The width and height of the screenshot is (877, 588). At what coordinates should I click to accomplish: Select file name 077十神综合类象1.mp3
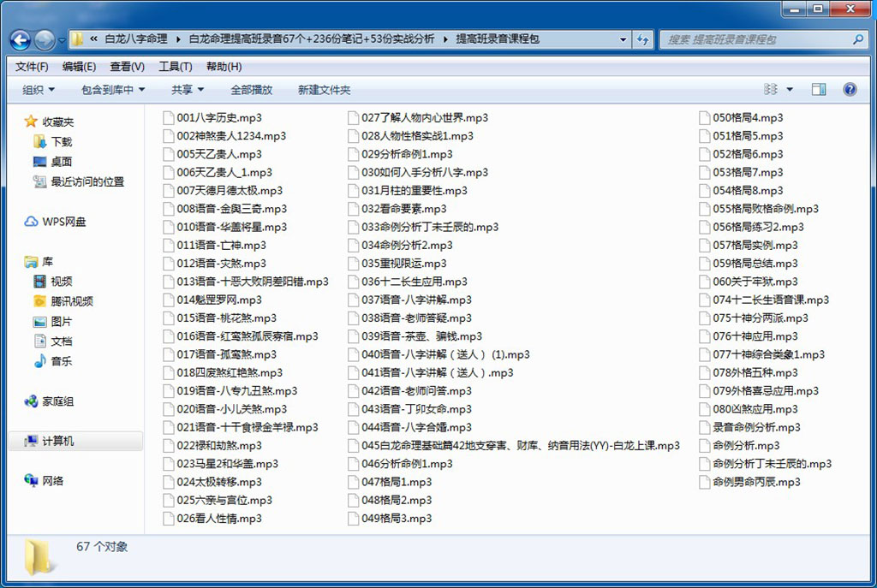coord(768,354)
